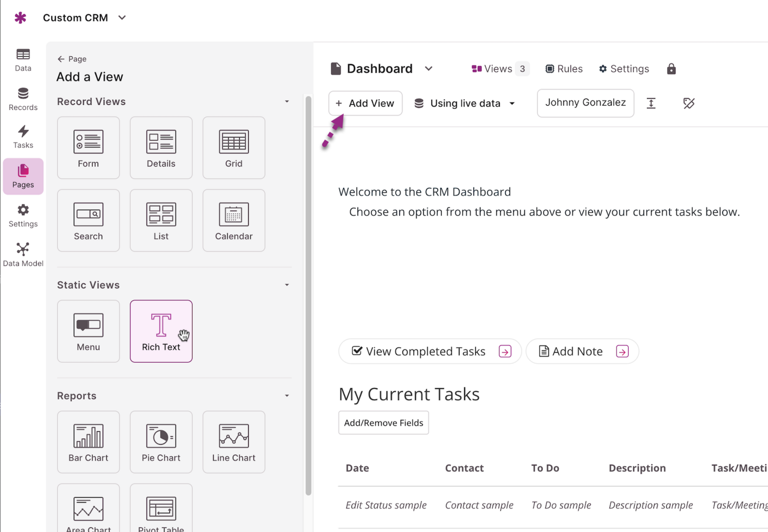This screenshot has height=532, width=768.
Task: Switch to the Rules tab
Action: [x=564, y=69]
